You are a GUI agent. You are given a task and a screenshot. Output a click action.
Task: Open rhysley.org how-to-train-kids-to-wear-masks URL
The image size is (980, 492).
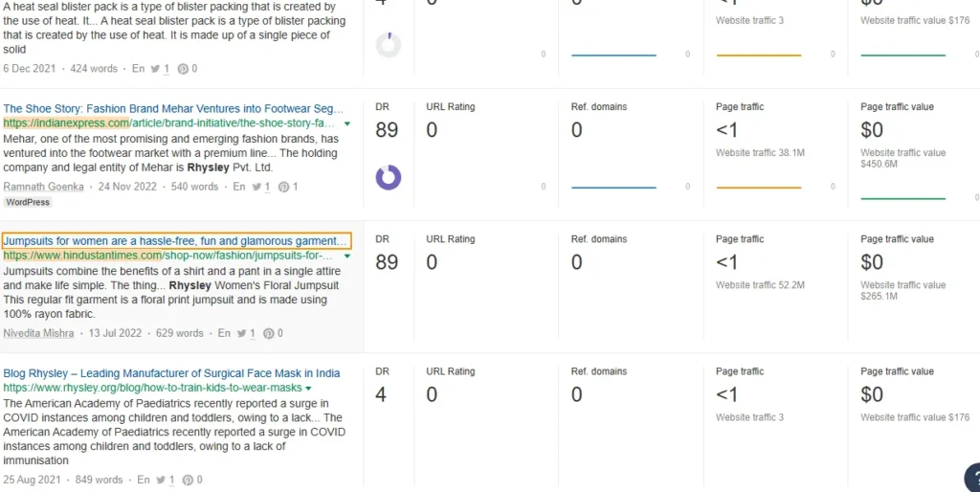(x=152, y=388)
